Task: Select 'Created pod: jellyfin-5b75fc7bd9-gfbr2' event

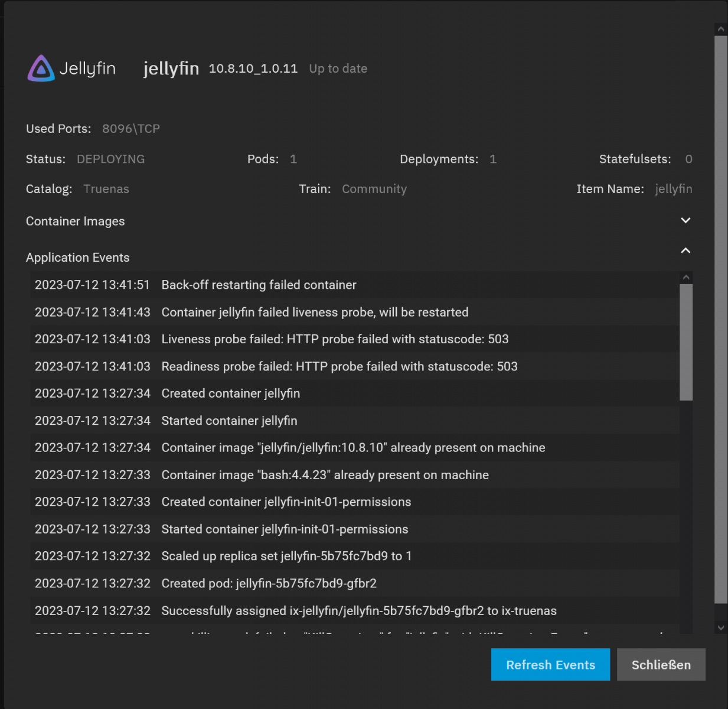Action: coord(354,584)
